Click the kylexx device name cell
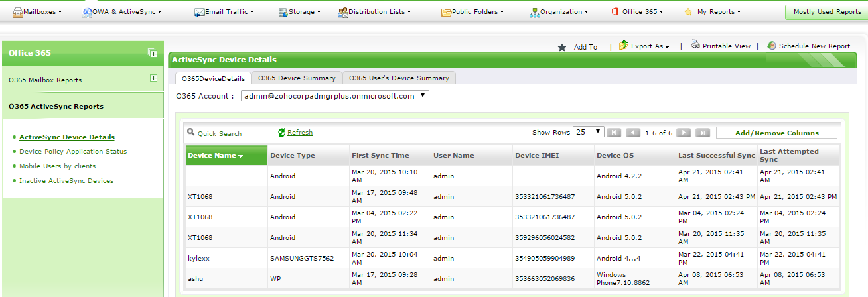Viewport: 868px width, 297px height. coord(226,258)
